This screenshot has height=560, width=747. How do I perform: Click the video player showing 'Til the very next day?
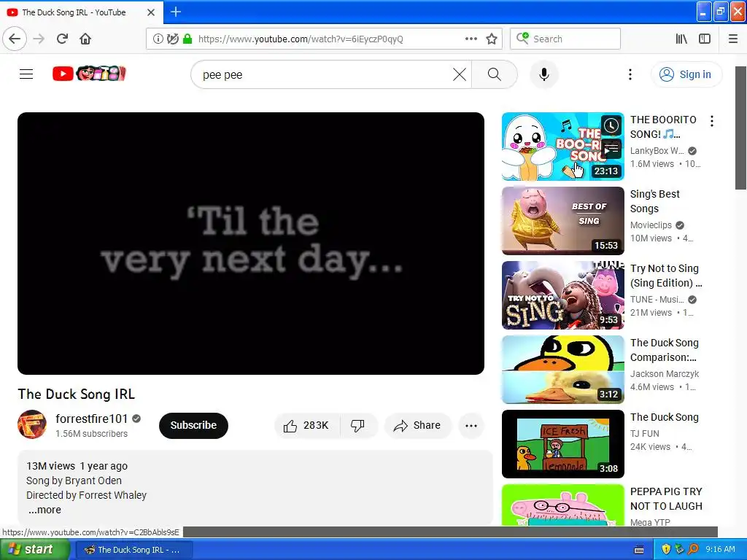coord(251,244)
